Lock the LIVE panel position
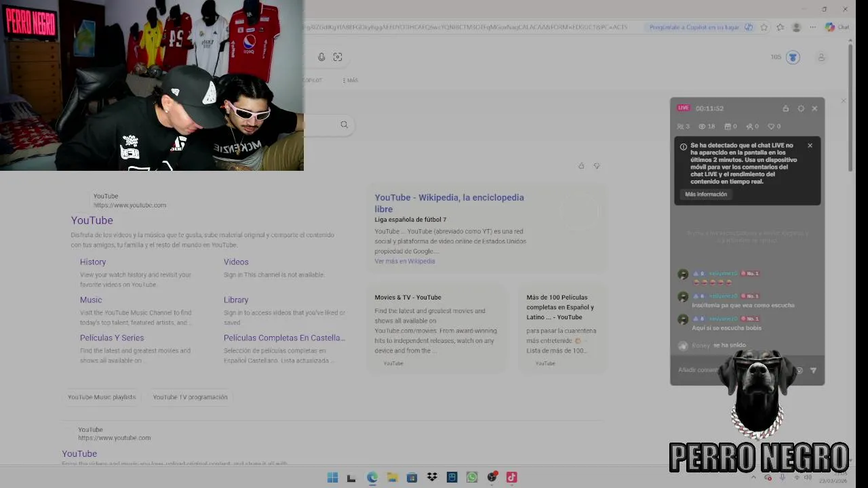 coord(785,108)
